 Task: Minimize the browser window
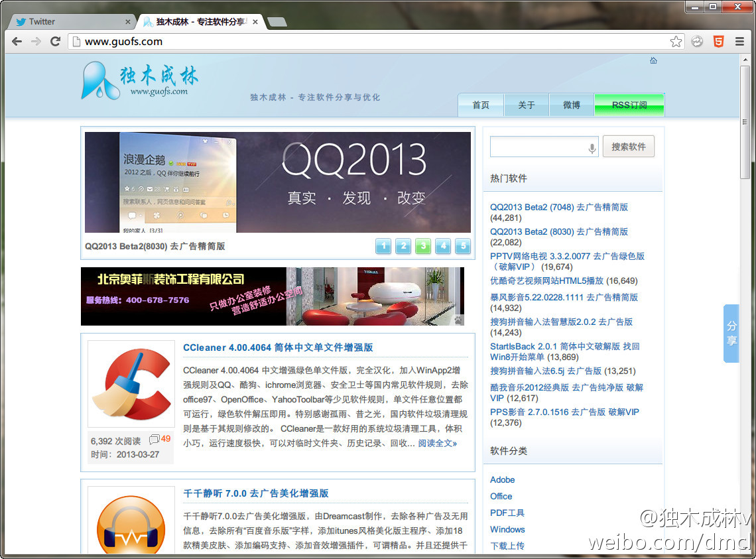(x=695, y=6)
